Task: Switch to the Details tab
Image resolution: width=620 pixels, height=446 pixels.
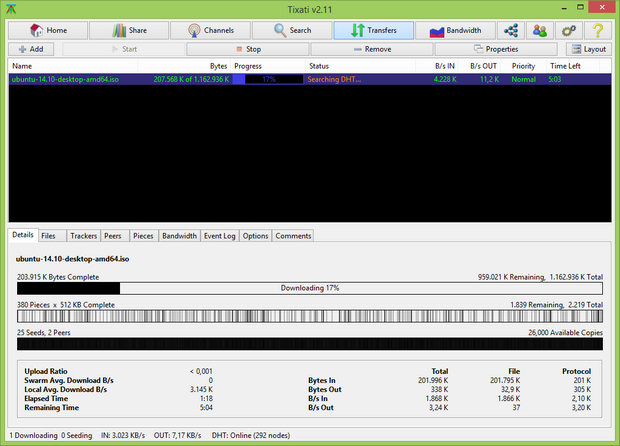Action: click(23, 235)
